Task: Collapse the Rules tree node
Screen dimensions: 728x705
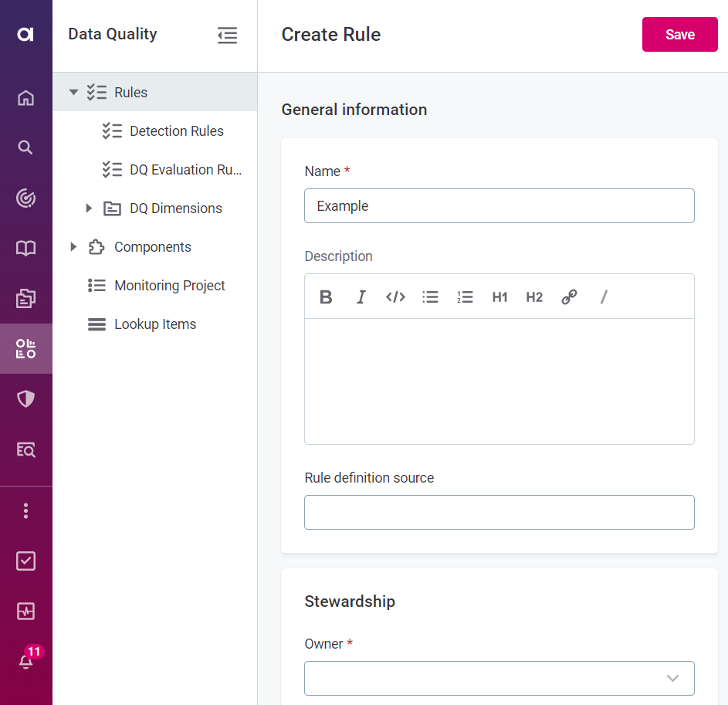Action: pyautogui.click(x=74, y=93)
